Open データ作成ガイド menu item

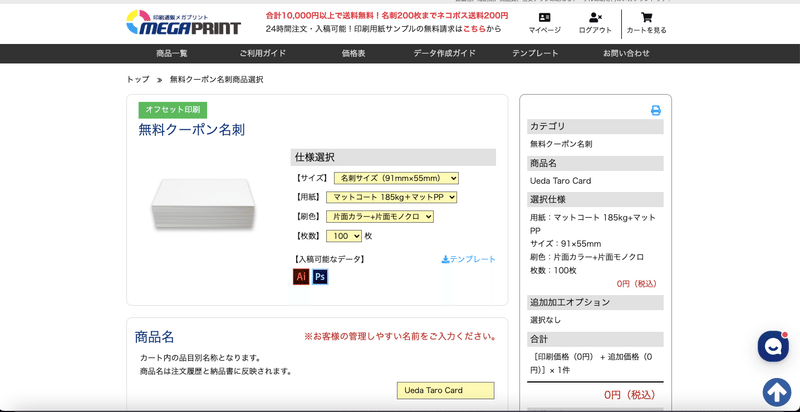(x=444, y=53)
